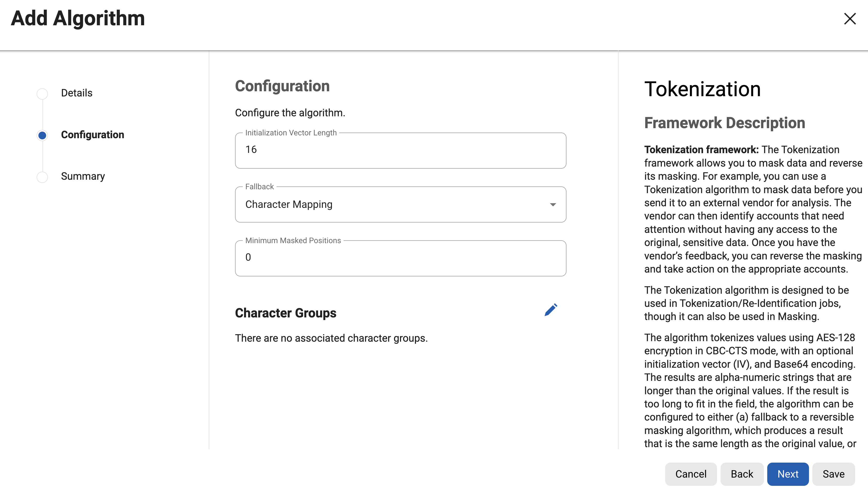Focus the Minimum Masked Positions input

(x=400, y=258)
